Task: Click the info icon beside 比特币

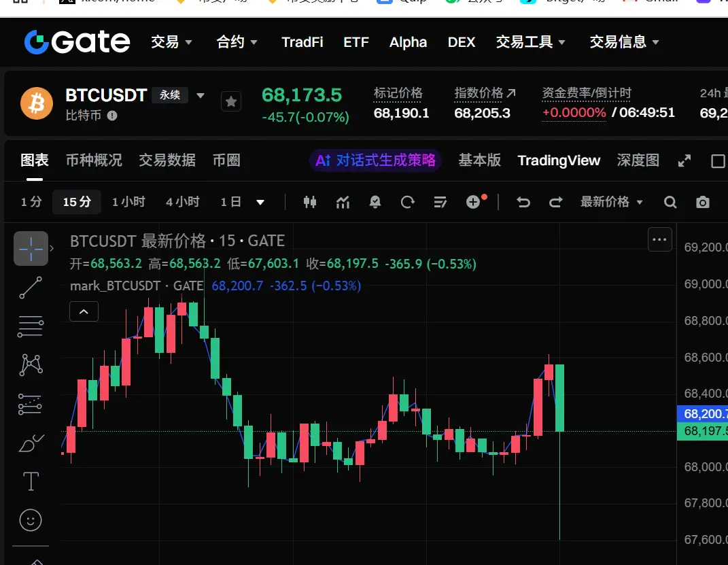Action: pos(112,116)
